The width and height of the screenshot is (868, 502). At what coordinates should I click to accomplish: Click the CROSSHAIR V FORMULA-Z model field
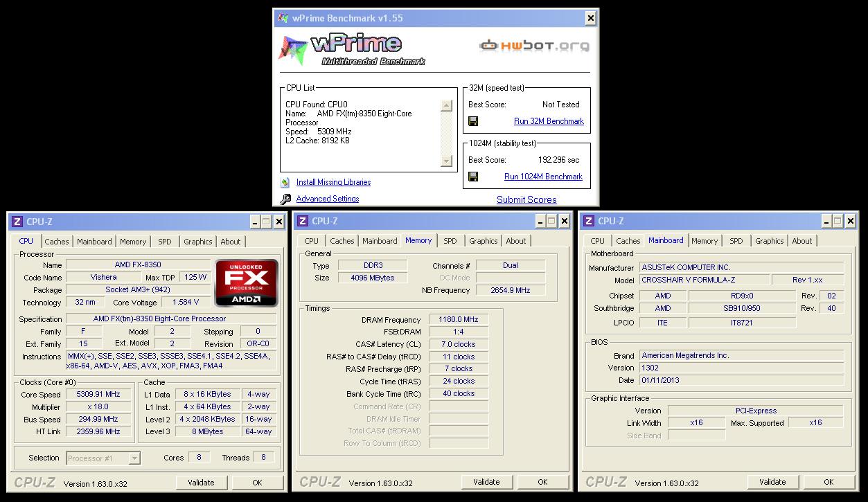click(705, 280)
